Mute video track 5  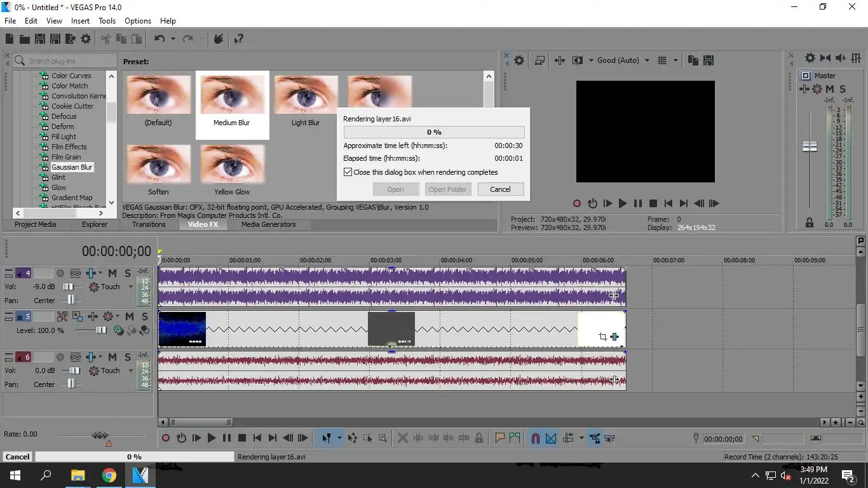click(130, 316)
